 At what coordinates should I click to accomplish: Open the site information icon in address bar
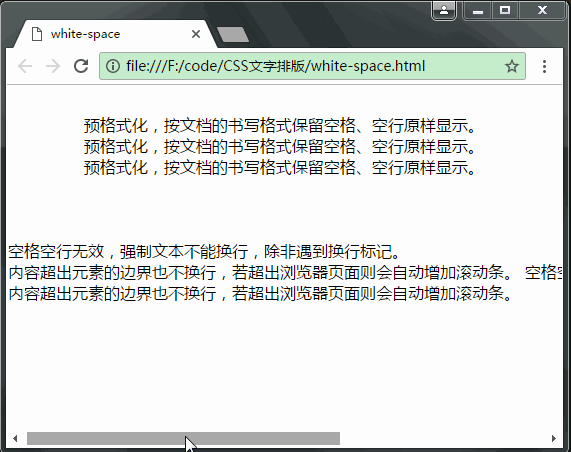pos(113,66)
